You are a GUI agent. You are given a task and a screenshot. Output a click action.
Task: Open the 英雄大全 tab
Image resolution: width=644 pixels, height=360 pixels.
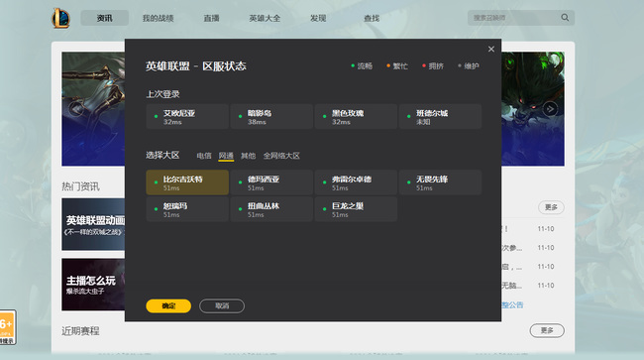tap(265, 18)
